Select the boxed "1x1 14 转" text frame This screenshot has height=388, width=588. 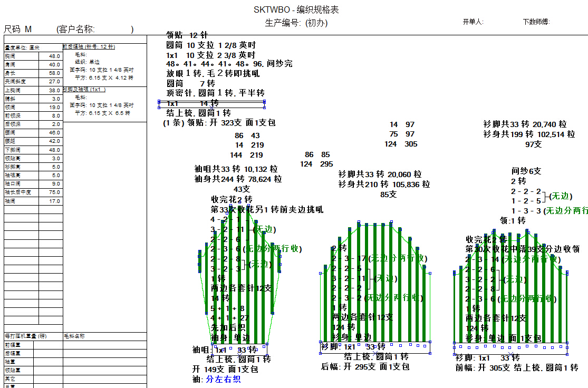(x=211, y=104)
